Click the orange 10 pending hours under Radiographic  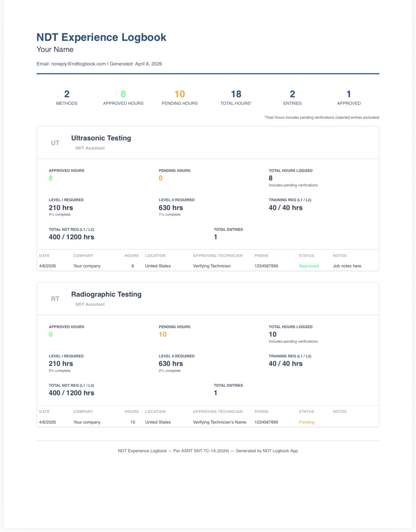pyautogui.click(x=163, y=335)
